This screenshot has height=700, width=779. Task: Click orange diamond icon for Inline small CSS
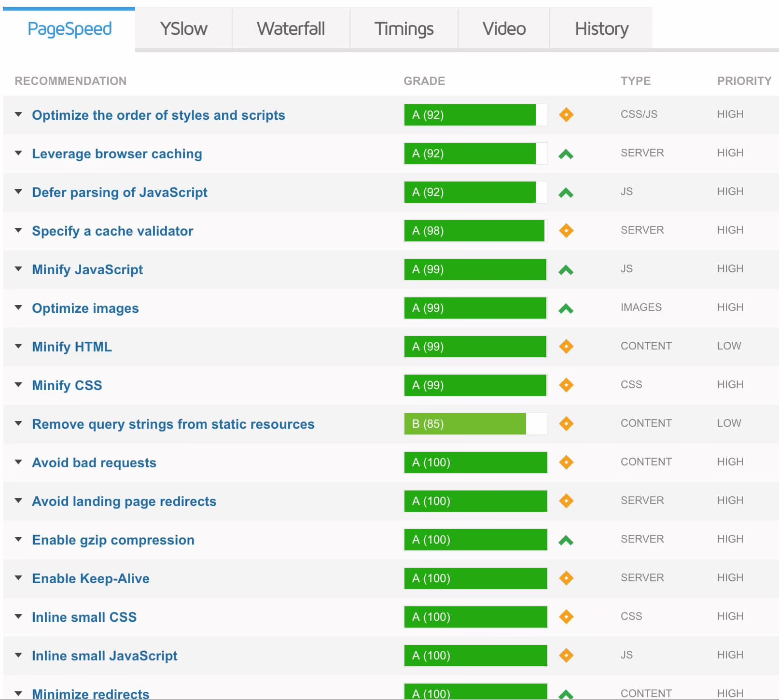pos(566,617)
